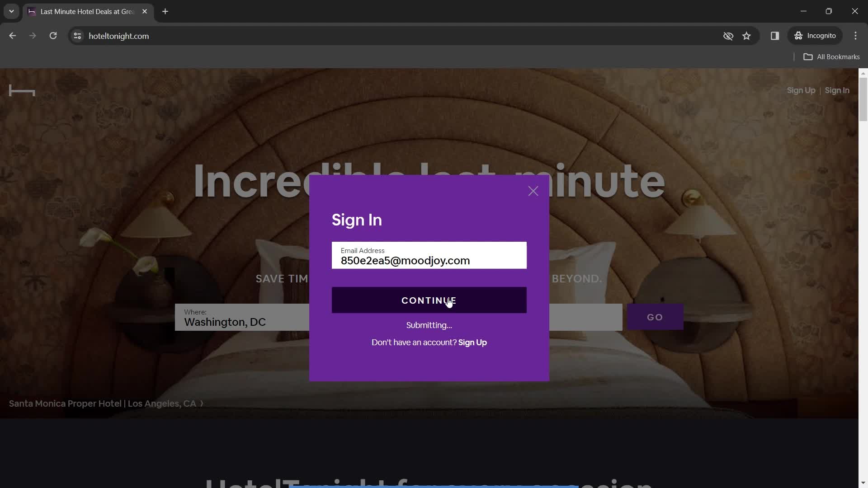868x488 pixels.
Task: Click the Where: Washington, DC field
Action: 242,317
